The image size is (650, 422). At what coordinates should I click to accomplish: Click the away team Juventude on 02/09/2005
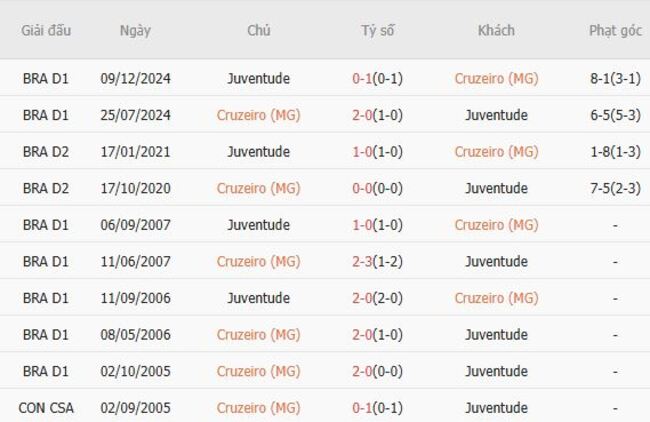click(496, 408)
